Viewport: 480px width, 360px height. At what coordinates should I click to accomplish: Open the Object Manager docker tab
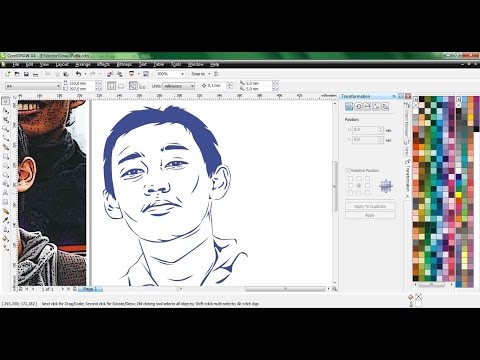click(407, 120)
